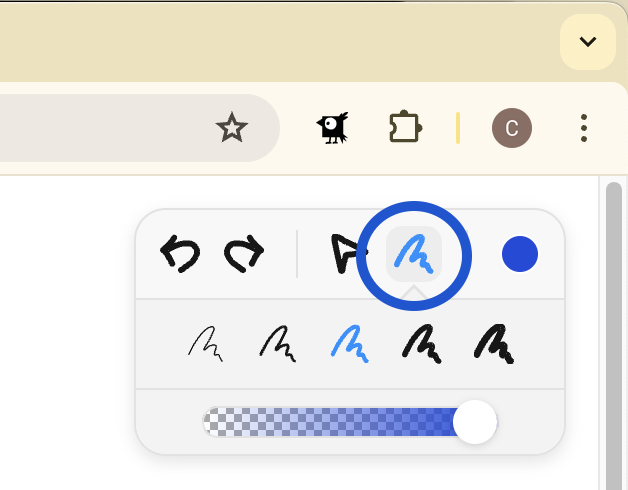Open the blue color picker circle

click(x=520, y=254)
